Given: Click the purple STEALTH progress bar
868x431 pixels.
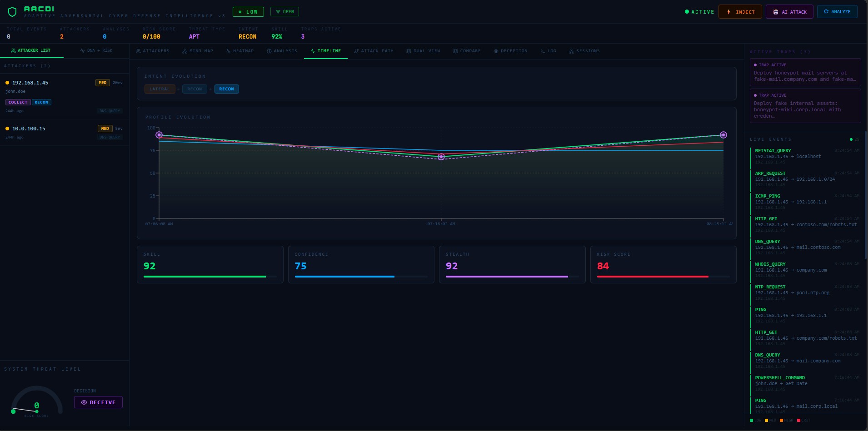Looking at the screenshot, I should 512,277.
